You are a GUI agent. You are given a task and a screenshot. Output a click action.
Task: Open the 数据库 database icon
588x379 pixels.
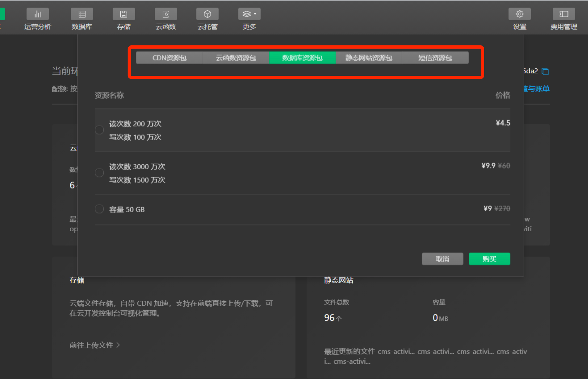tap(82, 14)
